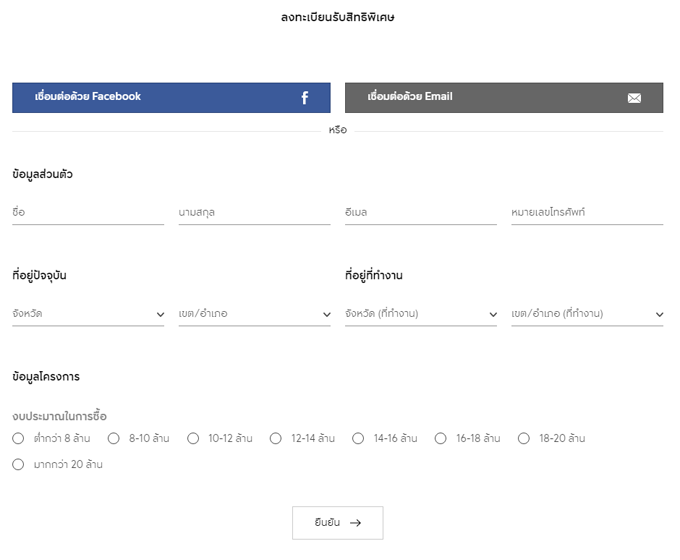680x560 pixels.
Task: Open the จังหวัด current address dropdown
Action: tap(88, 314)
